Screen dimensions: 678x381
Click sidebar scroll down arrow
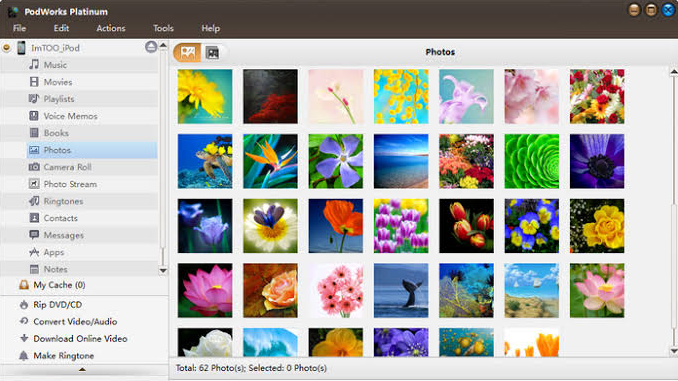(x=163, y=271)
